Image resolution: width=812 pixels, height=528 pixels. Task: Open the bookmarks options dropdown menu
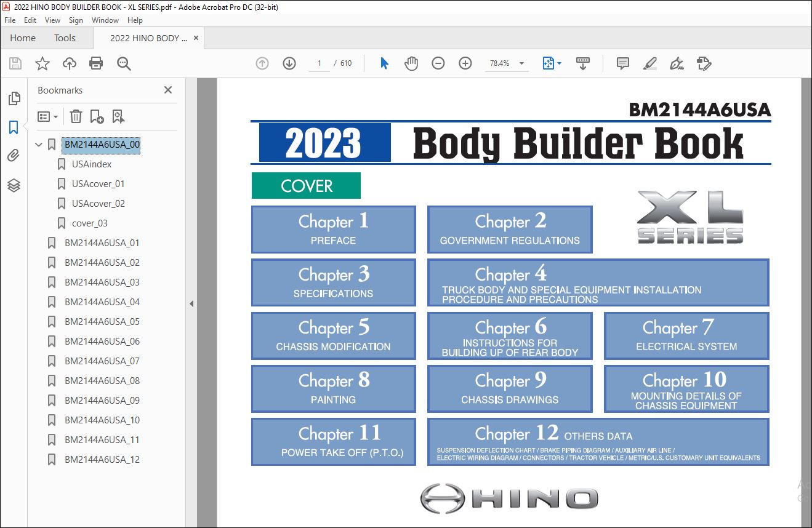click(x=47, y=116)
